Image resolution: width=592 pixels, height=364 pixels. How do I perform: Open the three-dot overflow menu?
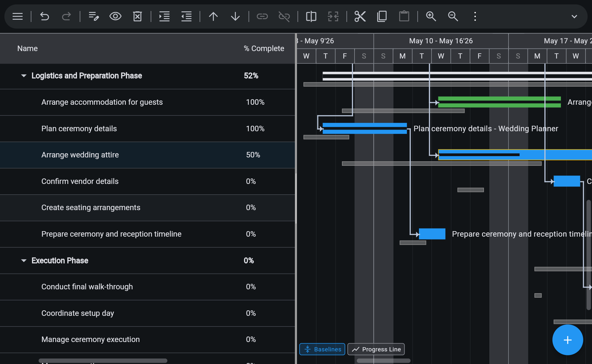475,16
